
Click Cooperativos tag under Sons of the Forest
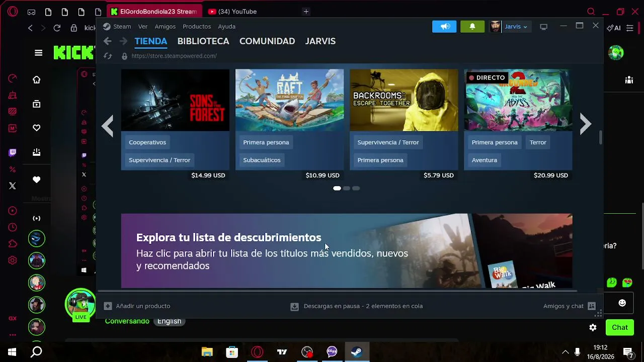click(147, 142)
